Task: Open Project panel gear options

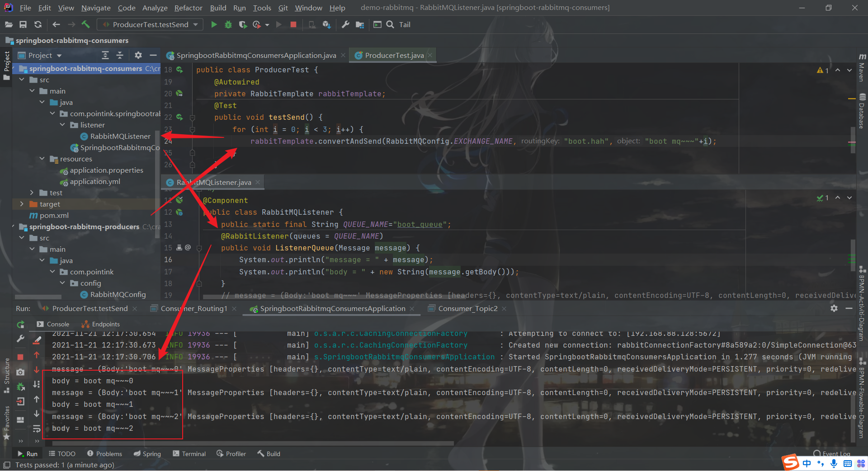Action: pos(138,55)
